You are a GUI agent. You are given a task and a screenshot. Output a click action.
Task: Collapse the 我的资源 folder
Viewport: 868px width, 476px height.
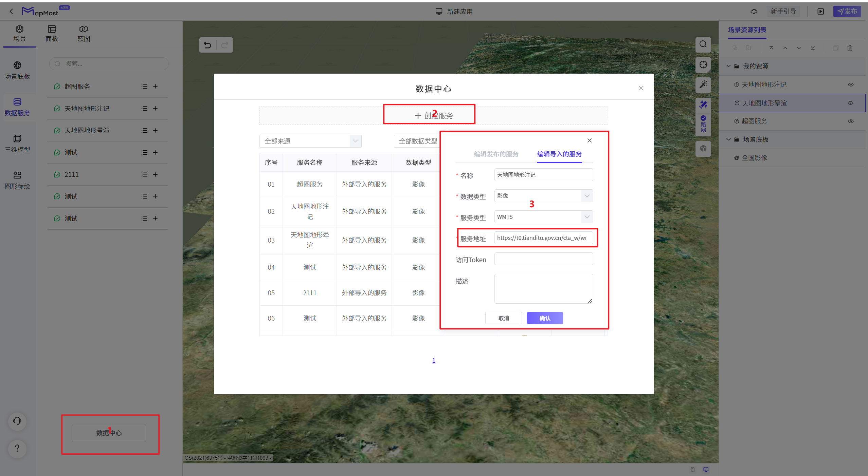pyautogui.click(x=728, y=66)
